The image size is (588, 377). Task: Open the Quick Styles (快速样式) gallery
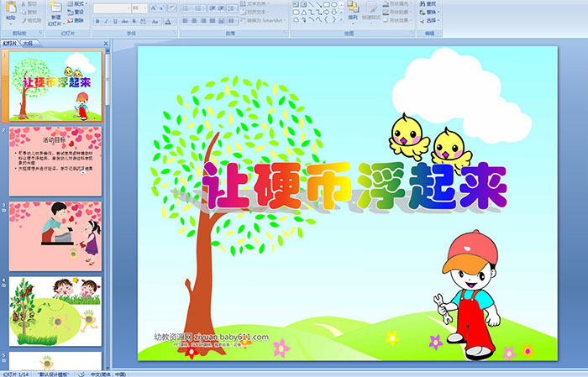[x=371, y=13]
